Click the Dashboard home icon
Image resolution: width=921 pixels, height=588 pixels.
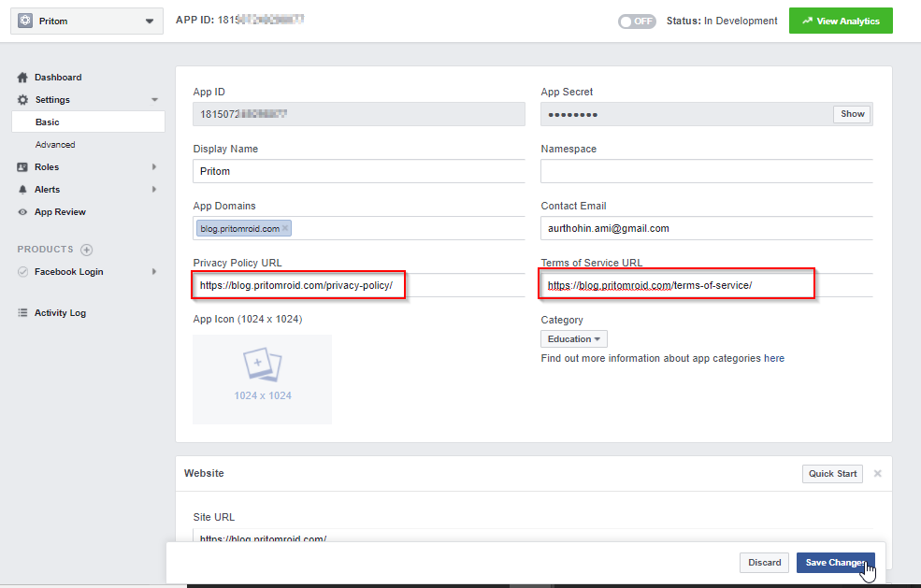[22, 78]
